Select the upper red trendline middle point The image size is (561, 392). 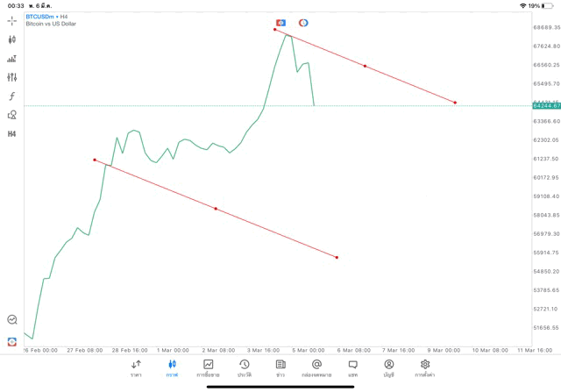click(x=365, y=67)
